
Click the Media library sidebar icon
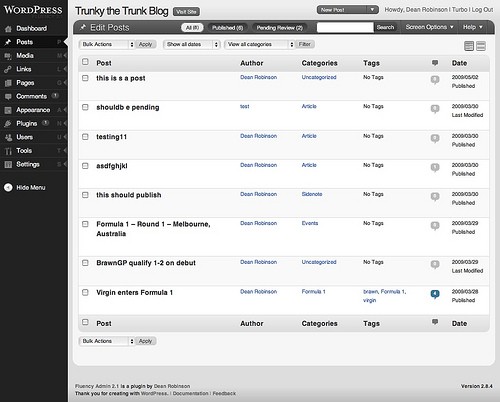(8, 56)
